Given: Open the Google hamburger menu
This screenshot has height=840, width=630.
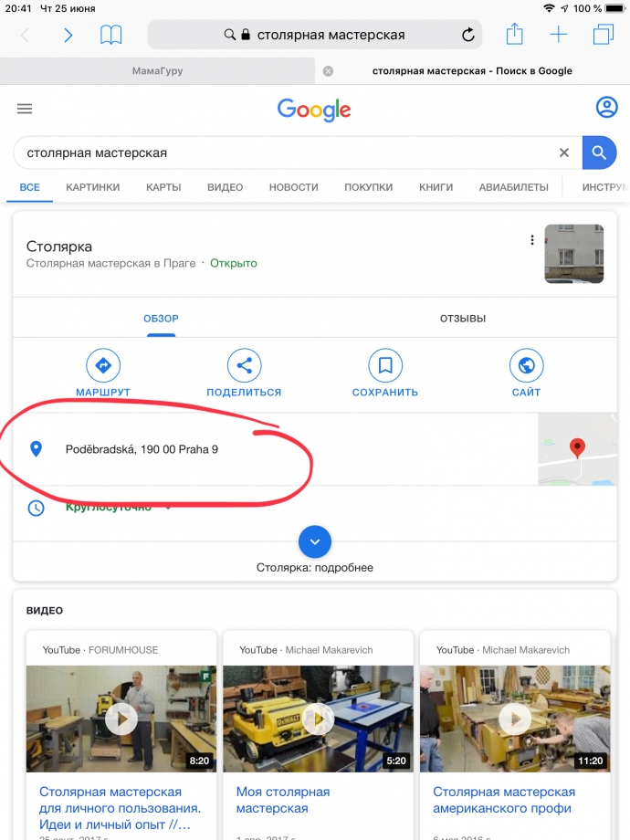Looking at the screenshot, I should (25, 109).
